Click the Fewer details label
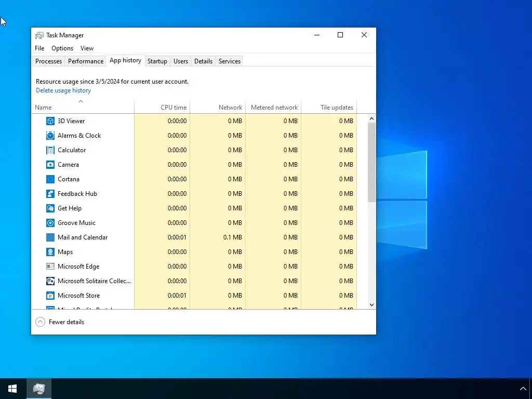 [x=66, y=322]
